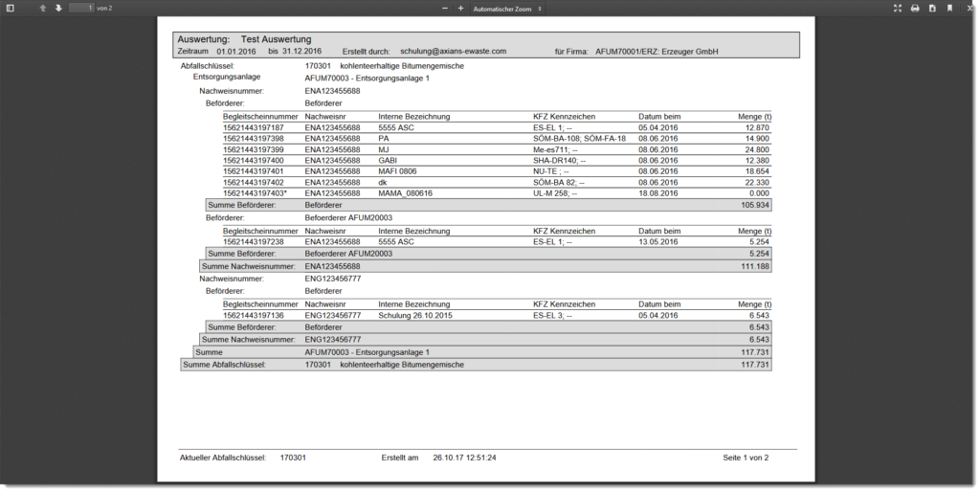Open the tools menu at toolbar end

(970, 8)
